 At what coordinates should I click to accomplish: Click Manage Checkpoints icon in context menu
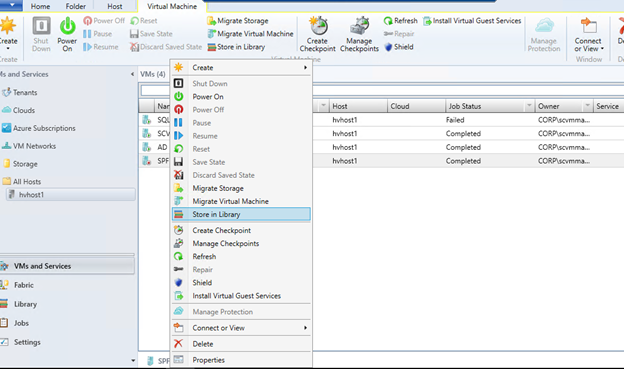click(179, 243)
